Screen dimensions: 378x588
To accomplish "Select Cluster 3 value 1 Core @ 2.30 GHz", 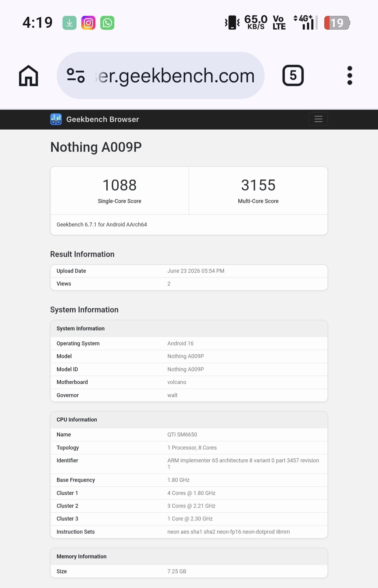I will pos(190,519).
